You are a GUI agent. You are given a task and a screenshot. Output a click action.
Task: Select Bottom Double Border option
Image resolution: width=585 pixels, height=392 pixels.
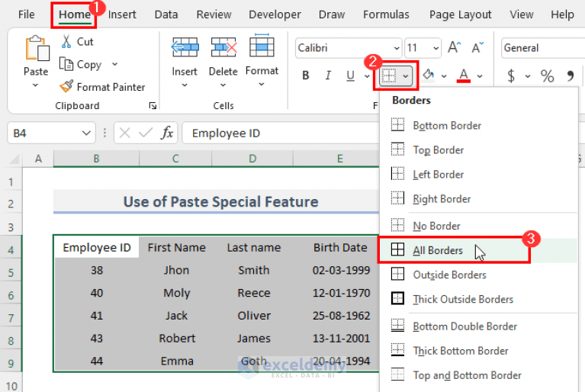pyautogui.click(x=479, y=326)
